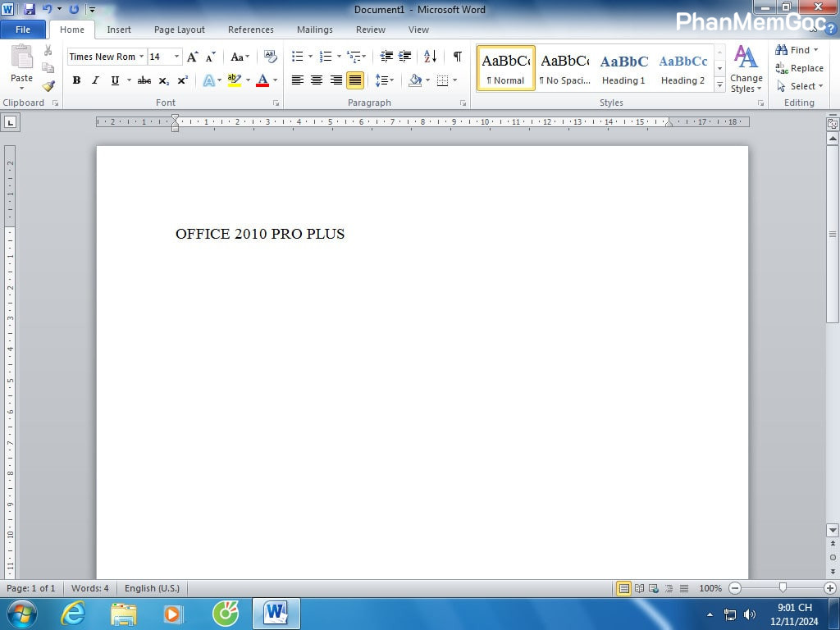
Task: Toggle Justify alignment button
Action: tap(355, 80)
